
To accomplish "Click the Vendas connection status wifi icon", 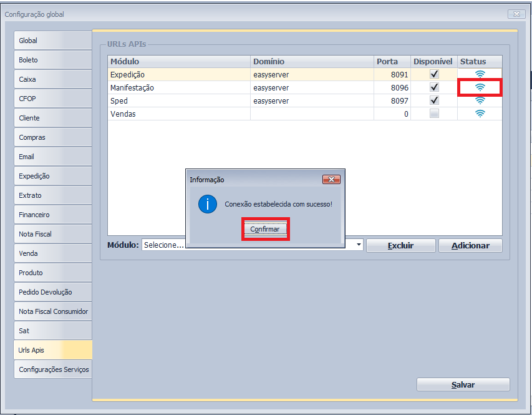I will point(480,114).
